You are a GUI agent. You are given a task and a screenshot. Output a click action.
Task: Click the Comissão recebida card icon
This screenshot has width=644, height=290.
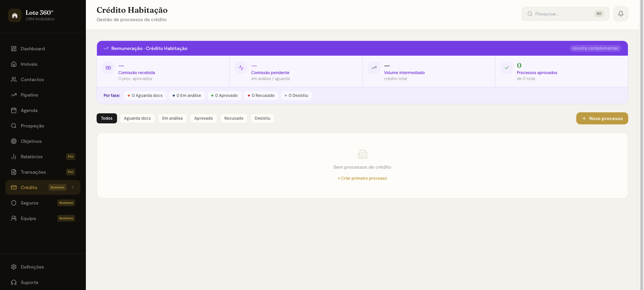coord(108,68)
